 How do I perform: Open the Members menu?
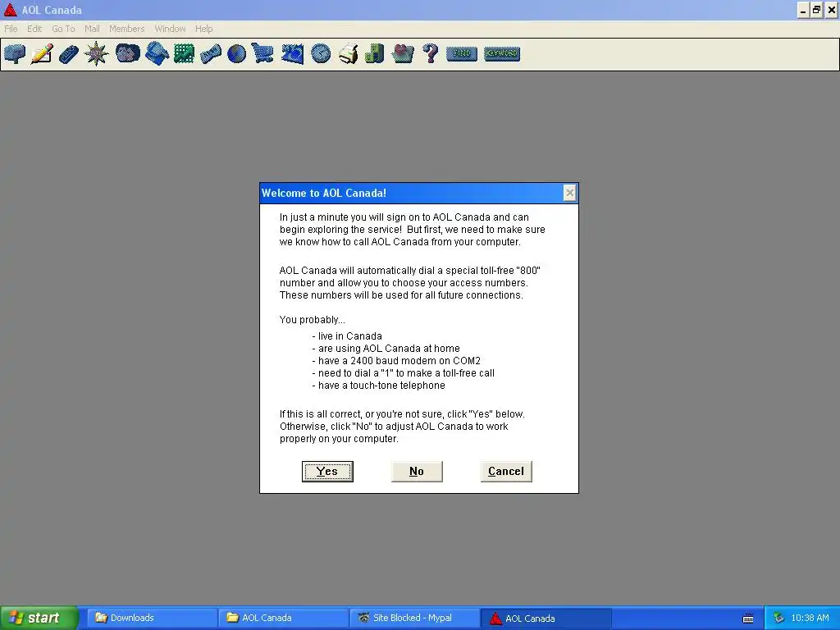(126, 29)
